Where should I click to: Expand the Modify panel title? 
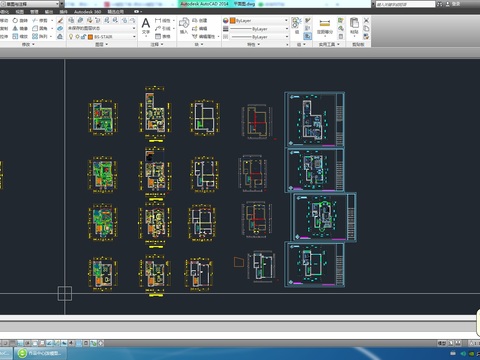click(x=28, y=44)
